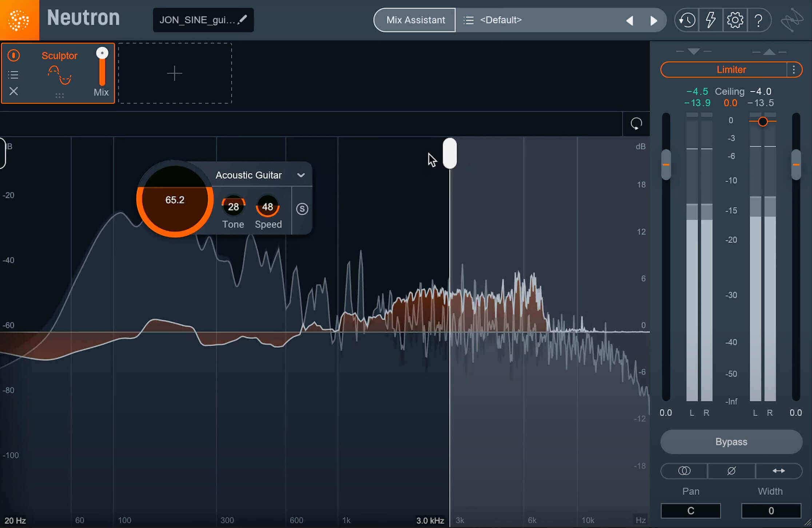Viewport: 812px width, 528px height.
Task: Click the Visual Mixer icon
Action: 792,20
